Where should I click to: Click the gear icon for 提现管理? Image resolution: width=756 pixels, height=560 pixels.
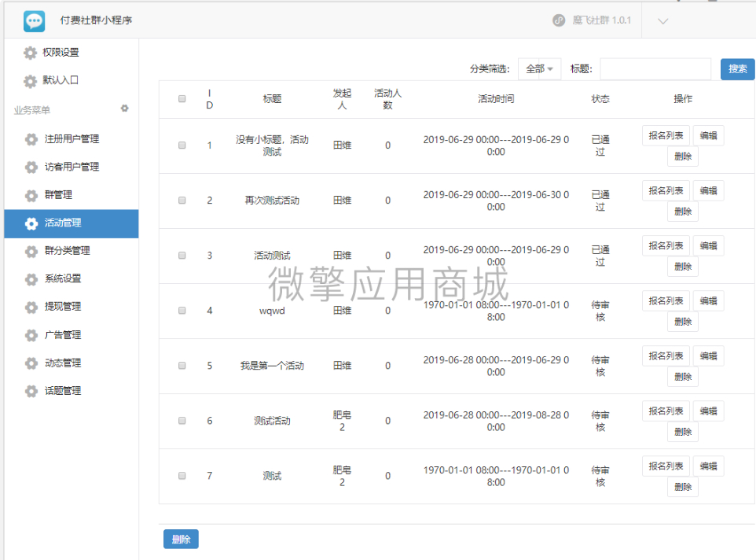pyautogui.click(x=31, y=307)
